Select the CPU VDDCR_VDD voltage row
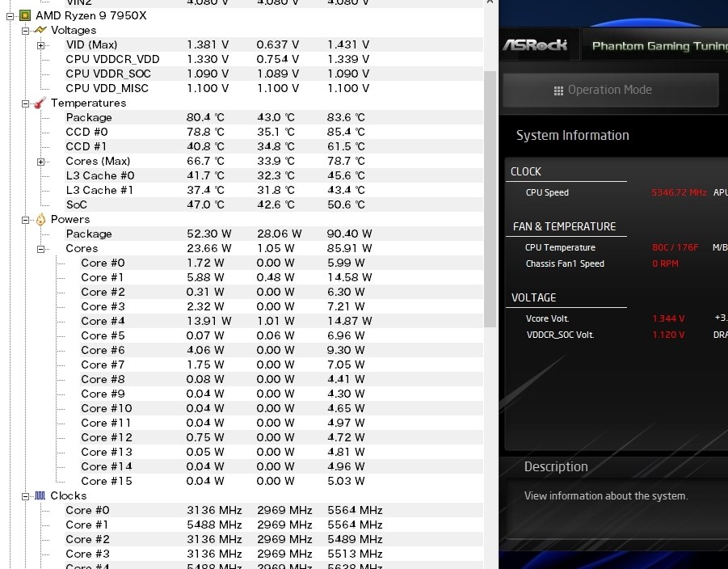 (x=274, y=60)
